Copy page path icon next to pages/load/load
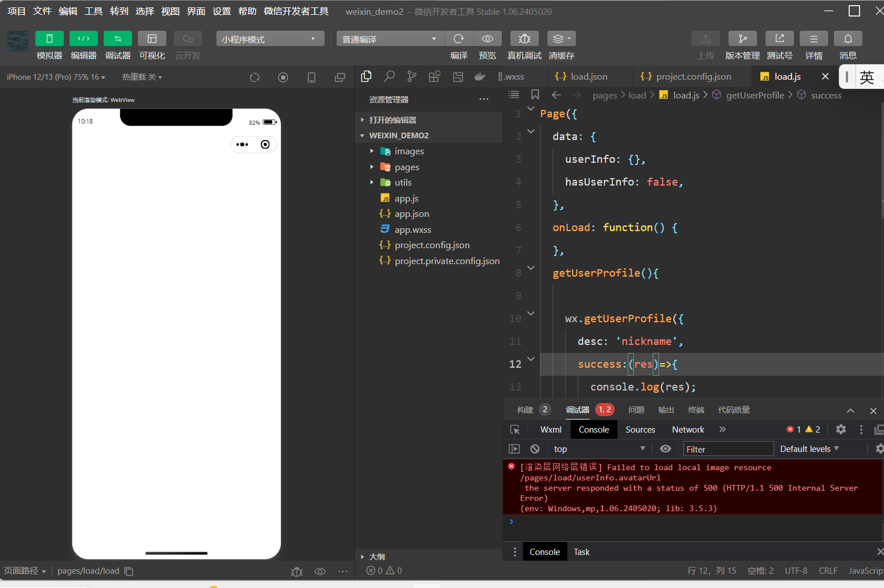This screenshot has height=588, width=884. (129, 571)
